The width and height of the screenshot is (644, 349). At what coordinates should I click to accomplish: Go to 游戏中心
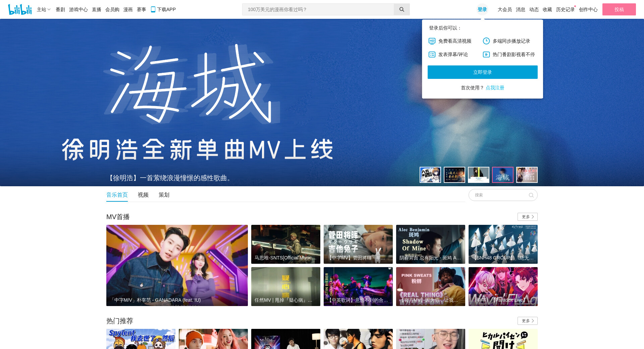pyautogui.click(x=78, y=9)
